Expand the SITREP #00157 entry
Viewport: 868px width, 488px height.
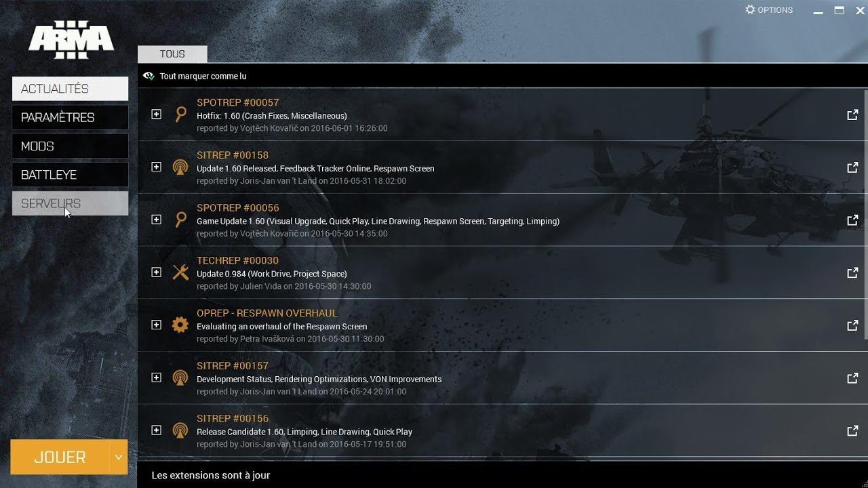tap(156, 378)
